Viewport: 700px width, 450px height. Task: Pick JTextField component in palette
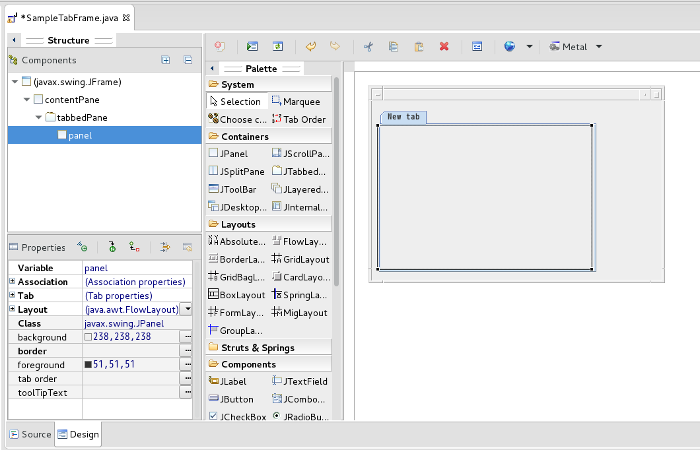300,382
